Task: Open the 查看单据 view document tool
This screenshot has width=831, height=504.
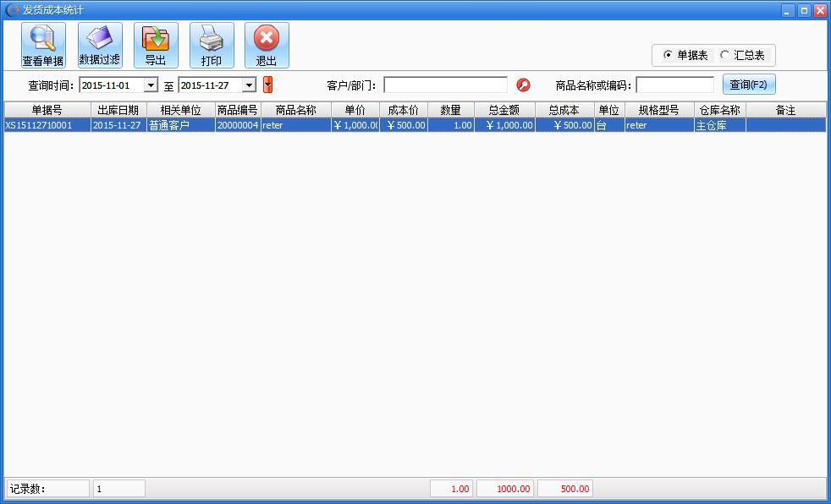Action: pos(43,46)
